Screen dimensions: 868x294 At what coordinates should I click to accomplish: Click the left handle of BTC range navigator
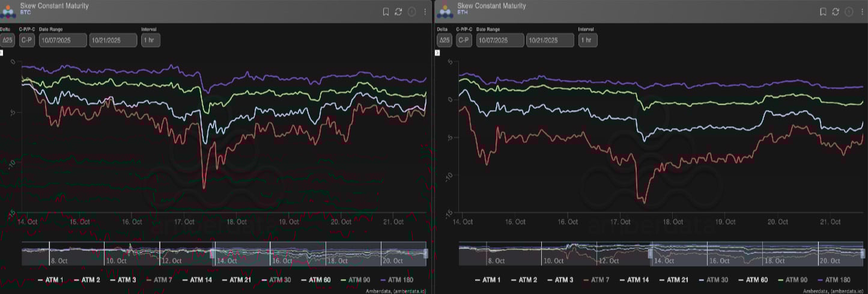[212, 254]
